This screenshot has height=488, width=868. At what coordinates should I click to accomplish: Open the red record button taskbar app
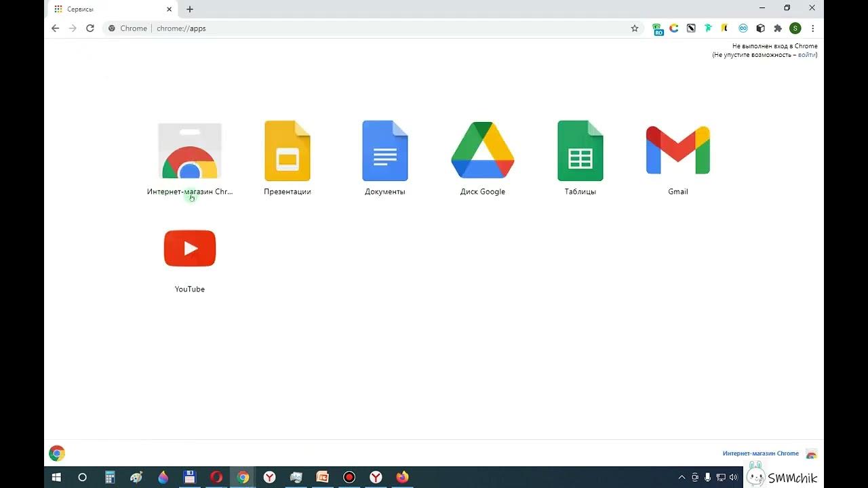point(349,477)
